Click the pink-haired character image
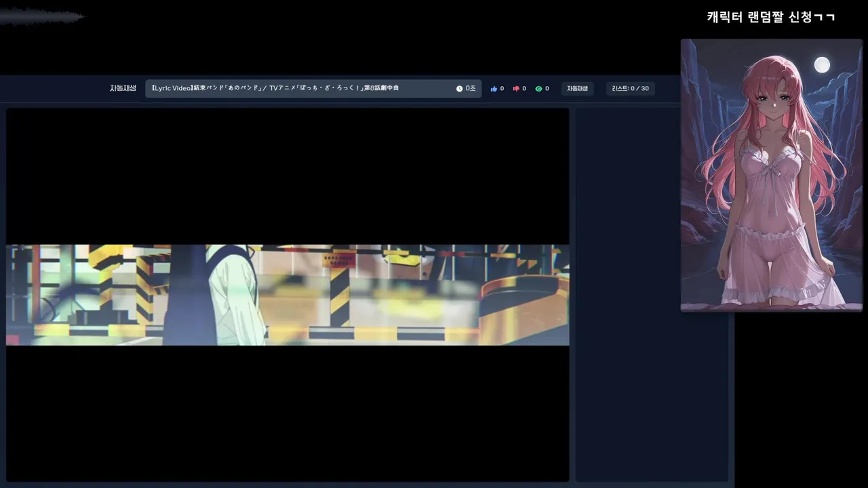 (772, 175)
